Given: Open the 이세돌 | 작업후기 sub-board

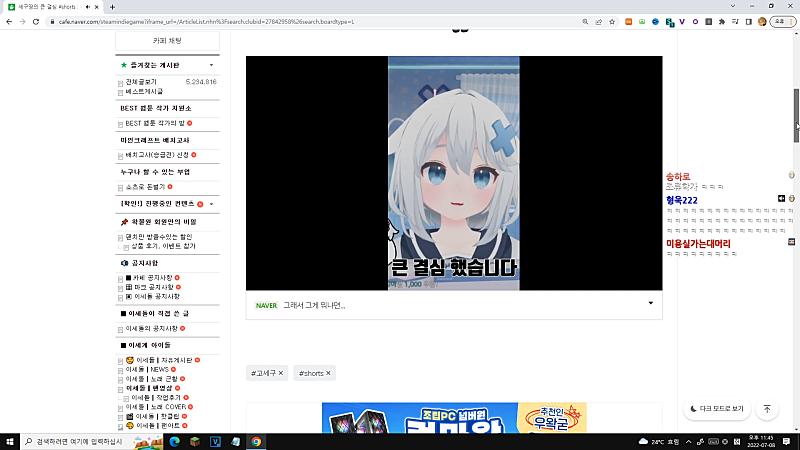Looking at the screenshot, I should coord(156,397).
